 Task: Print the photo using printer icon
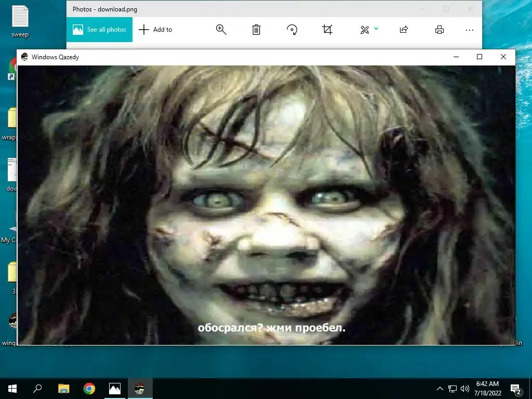pos(440,30)
